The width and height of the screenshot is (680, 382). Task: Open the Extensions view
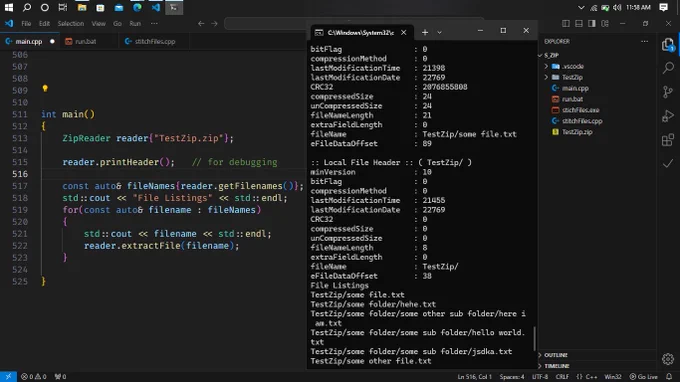668,140
